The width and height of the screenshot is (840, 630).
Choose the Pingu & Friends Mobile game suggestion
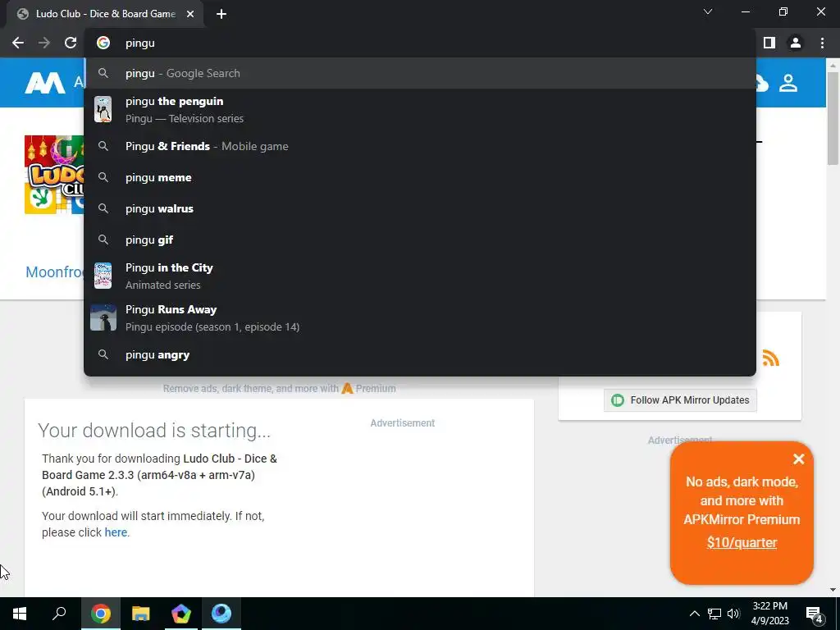[x=420, y=146]
